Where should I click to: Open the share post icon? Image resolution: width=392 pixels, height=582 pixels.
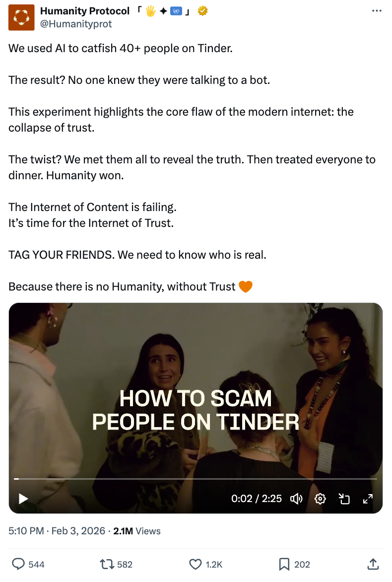pyautogui.click(x=373, y=564)
